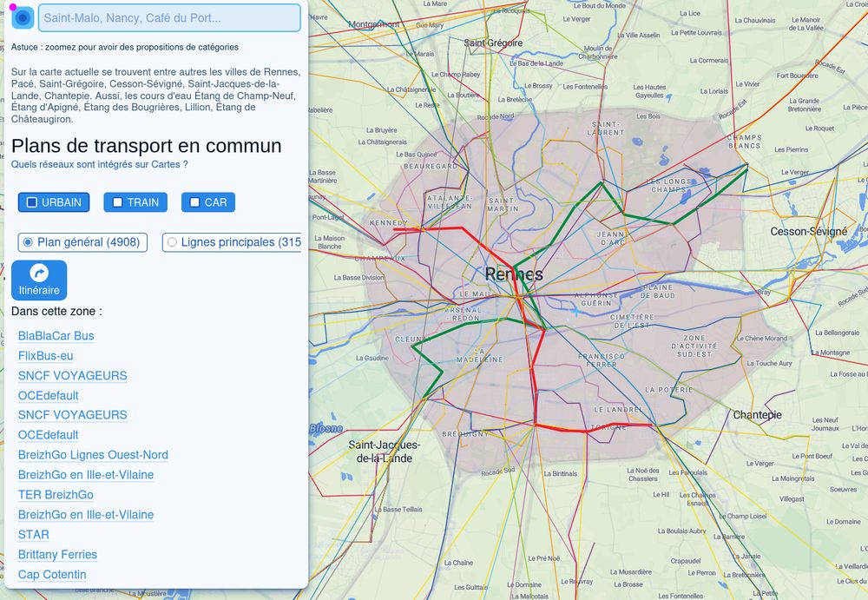Click the 'Dans cette zone :' heading
Viewport: 868px width, 600px height.
point(56,312)
